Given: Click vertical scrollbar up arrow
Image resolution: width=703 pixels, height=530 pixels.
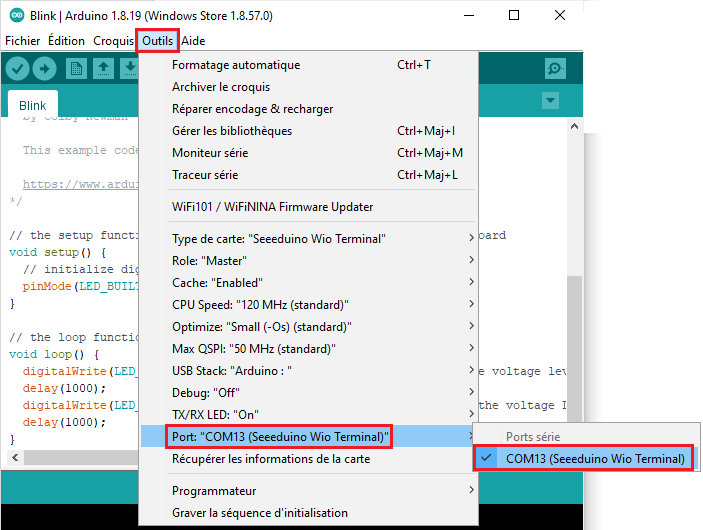Looking at the screenshot, I should pos(574,126).
